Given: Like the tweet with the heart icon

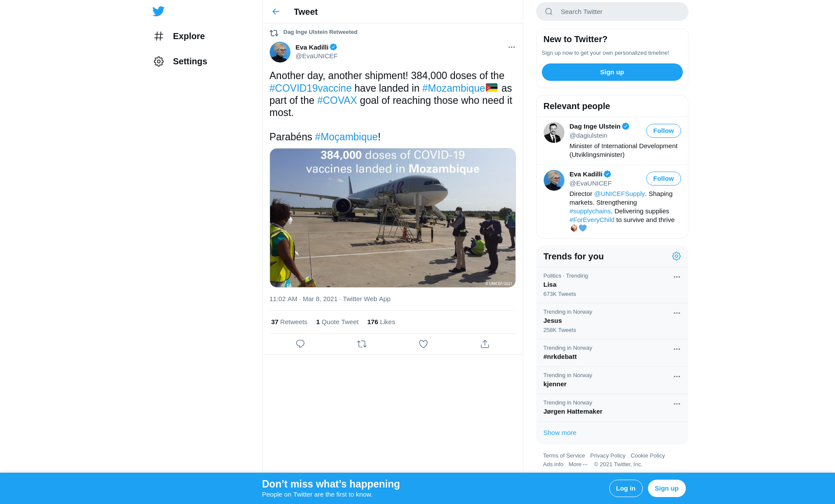Looking at the screenshot, I should (x=423, y=344).
